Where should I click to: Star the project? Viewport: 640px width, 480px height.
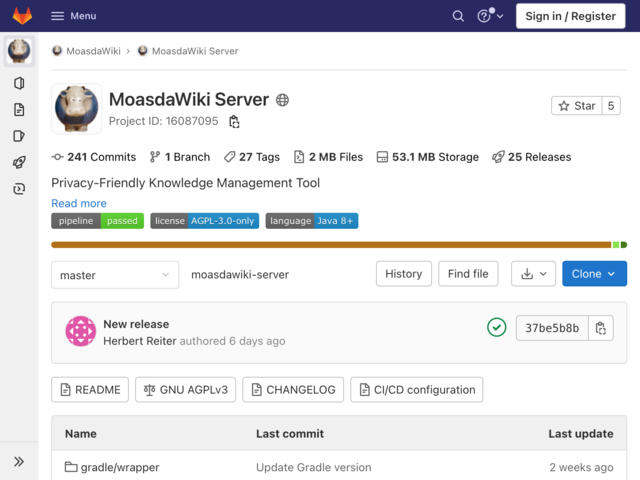577,106
